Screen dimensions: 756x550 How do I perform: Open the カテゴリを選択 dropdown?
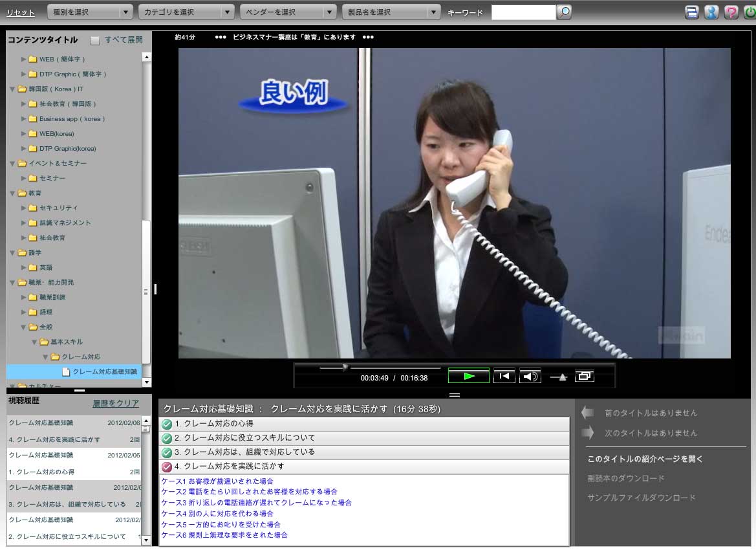[x=186, y=12]
